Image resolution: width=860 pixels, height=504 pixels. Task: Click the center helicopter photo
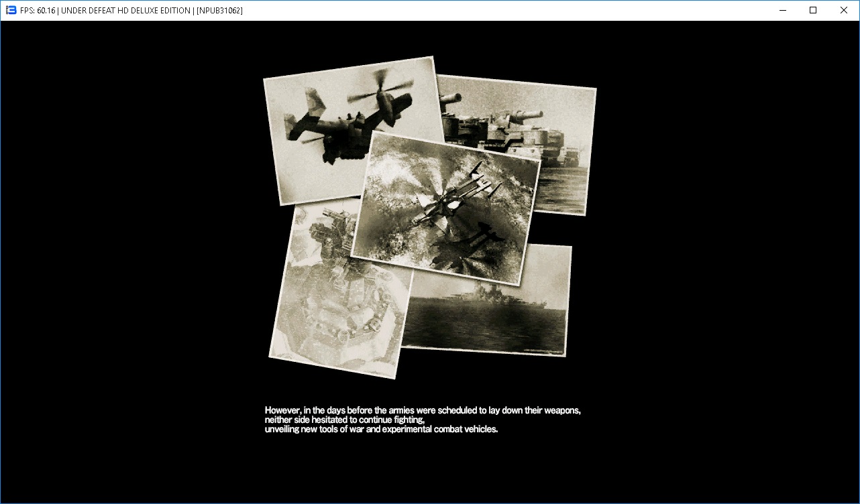pos(446,208)
